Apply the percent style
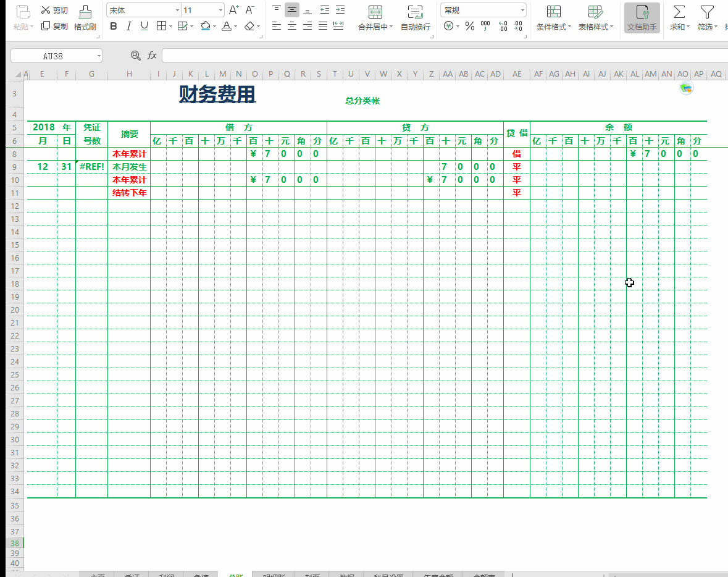 (470, 26)
